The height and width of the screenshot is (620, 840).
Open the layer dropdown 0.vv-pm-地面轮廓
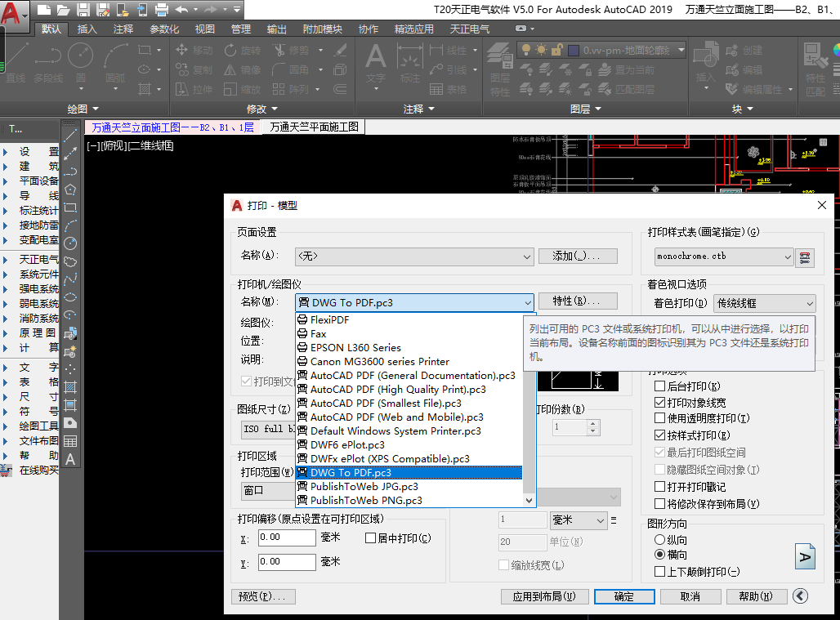(602, 51)
